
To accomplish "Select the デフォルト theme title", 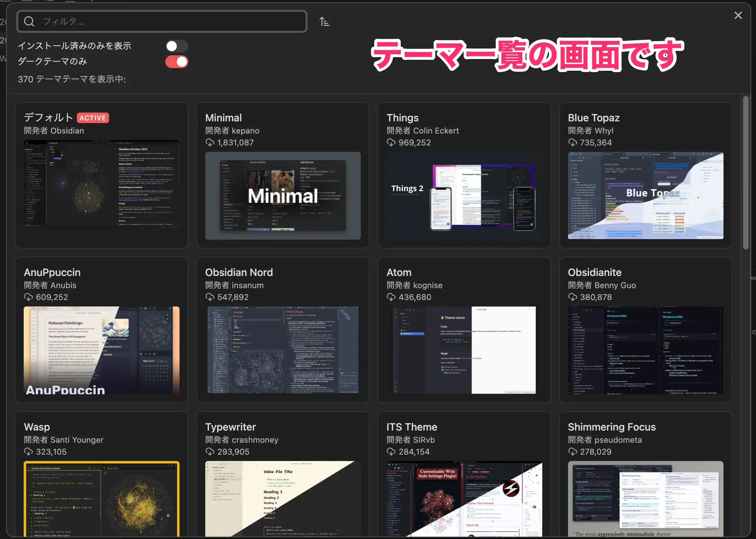I will 48,118.
